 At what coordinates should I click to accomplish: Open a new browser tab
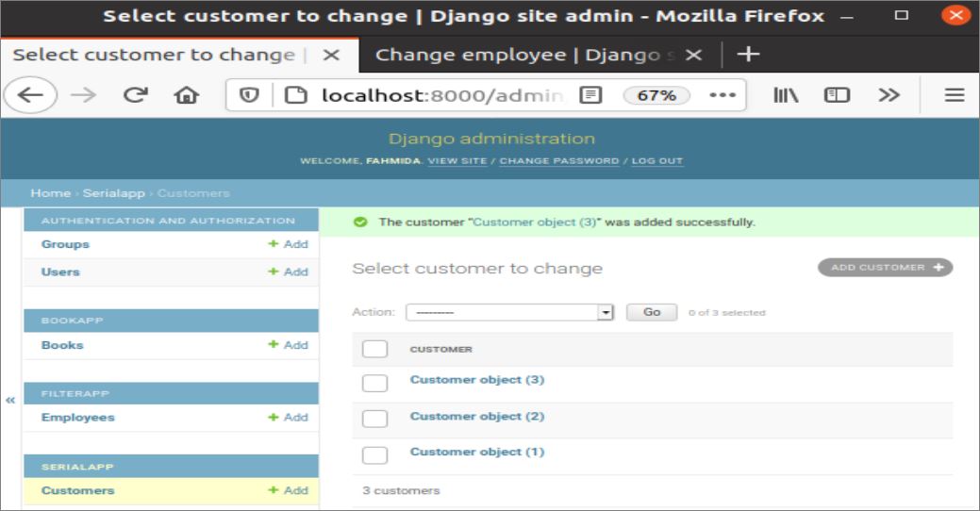point(748,55)
